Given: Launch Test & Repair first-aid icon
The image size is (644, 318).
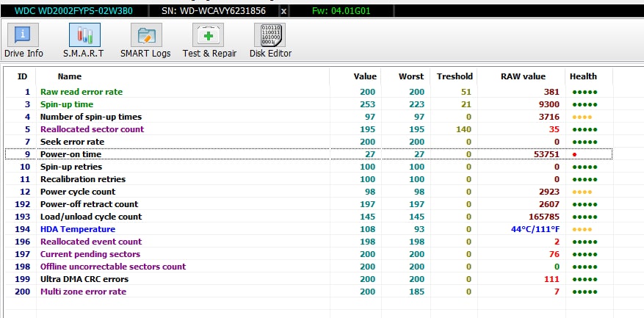Looking at the screenshot, I should (209, 35).
